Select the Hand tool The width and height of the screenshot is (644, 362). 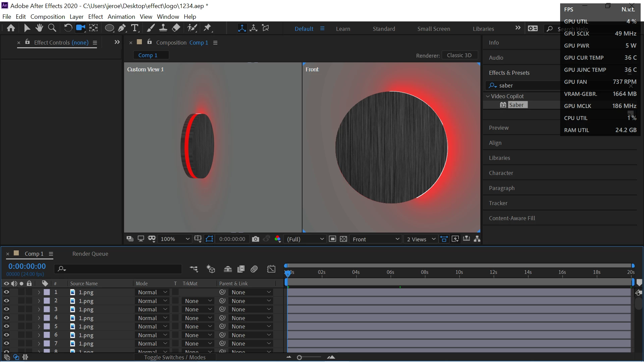[39, 28]
